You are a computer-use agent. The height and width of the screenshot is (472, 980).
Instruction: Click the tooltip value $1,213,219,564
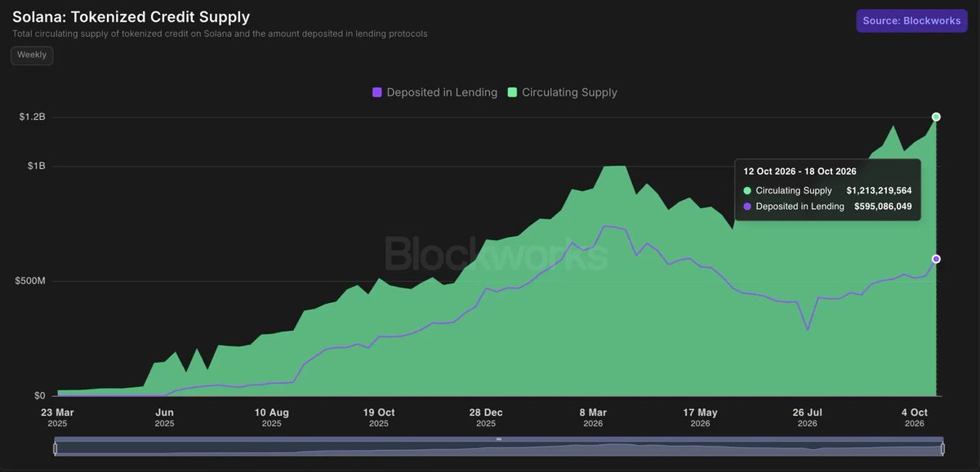coord(879,190)
